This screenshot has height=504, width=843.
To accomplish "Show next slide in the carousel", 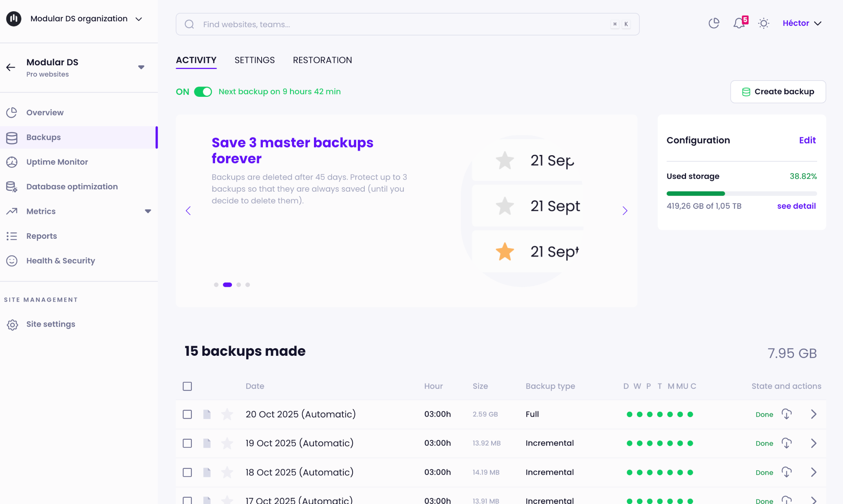I will [x=625, y=211].
